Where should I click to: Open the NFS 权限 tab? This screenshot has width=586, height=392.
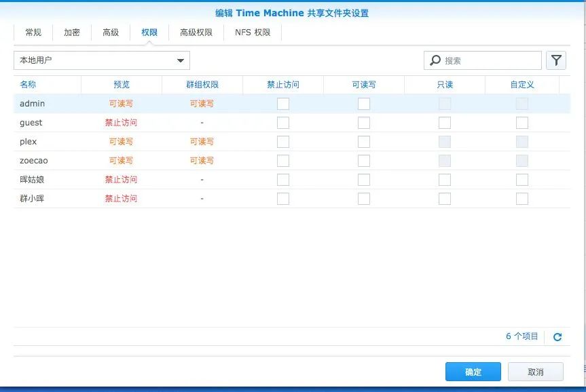pos(253,33)
